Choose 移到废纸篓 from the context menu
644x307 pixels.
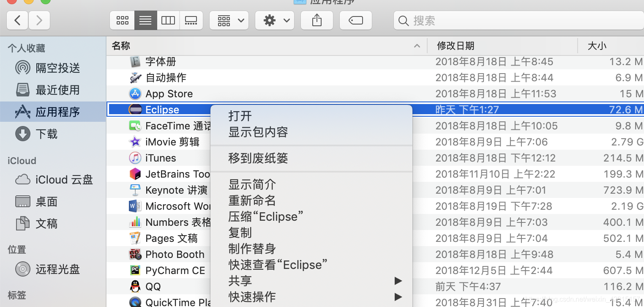[x=311, y=159]
